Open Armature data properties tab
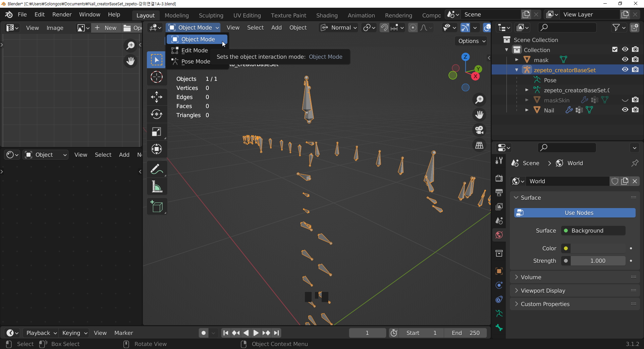This screenshot has height=349, width=644. pos(499,313)
